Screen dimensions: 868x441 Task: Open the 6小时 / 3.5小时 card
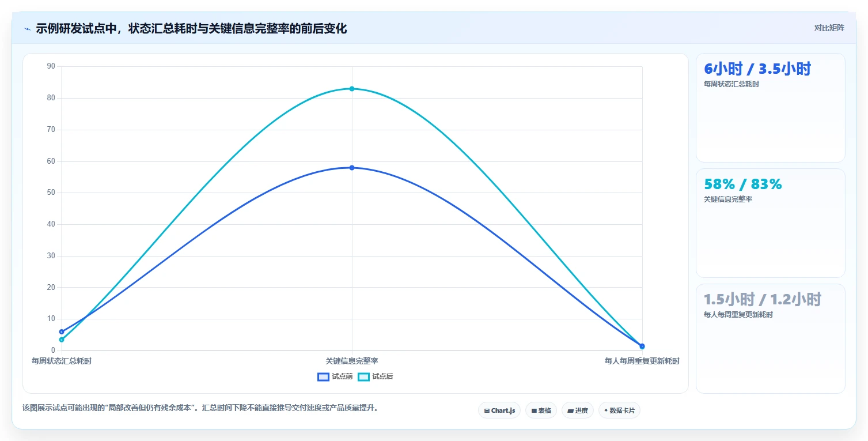771,108
